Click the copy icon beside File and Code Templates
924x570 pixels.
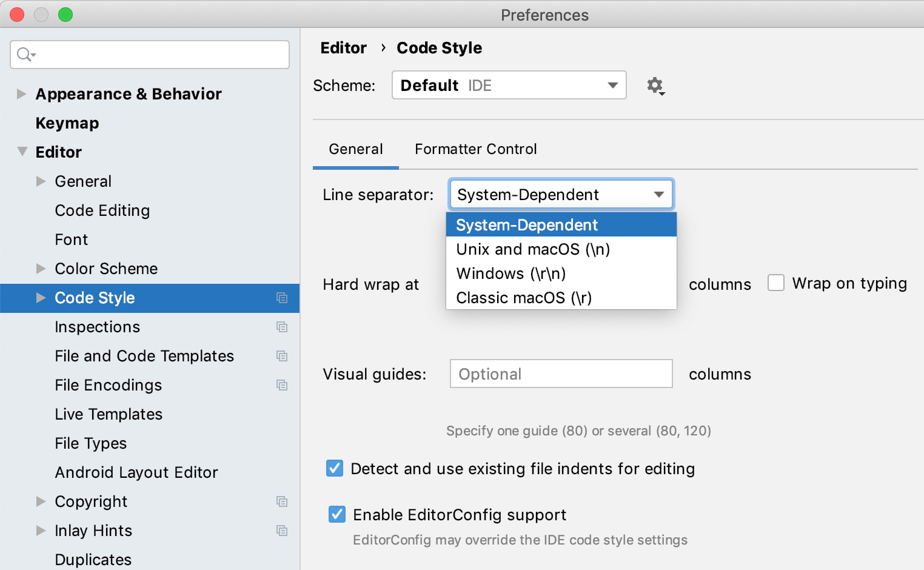282,356
